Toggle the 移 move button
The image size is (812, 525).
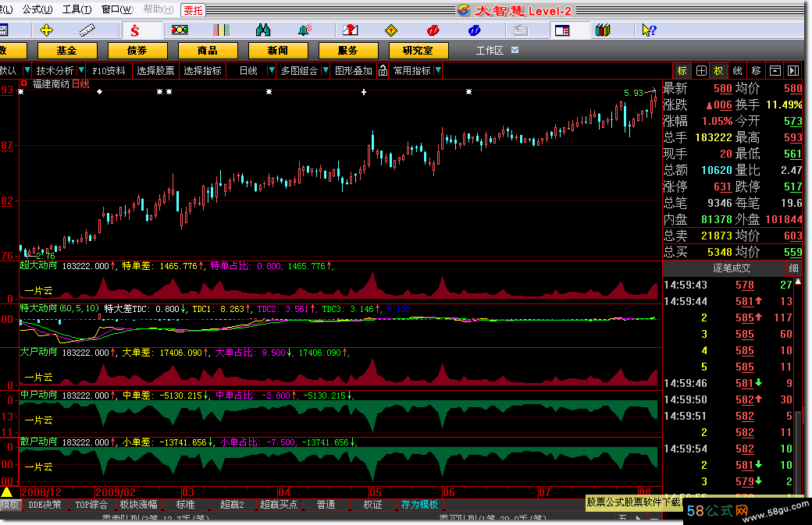[x=756, y=71]
